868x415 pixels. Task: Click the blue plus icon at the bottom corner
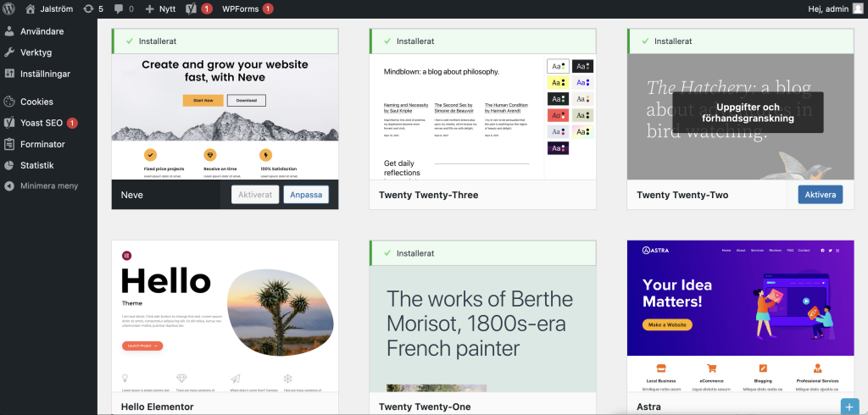tap(849, 407)
